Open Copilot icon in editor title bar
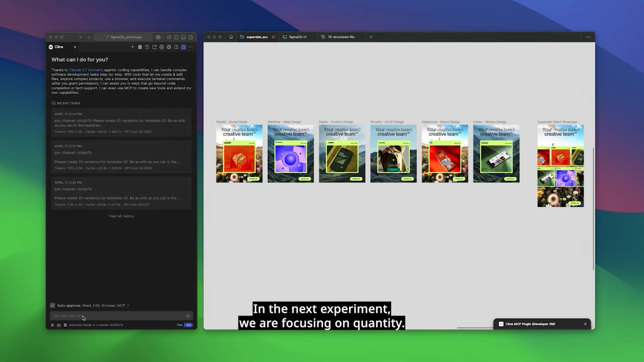 click(x=158, y=37)
